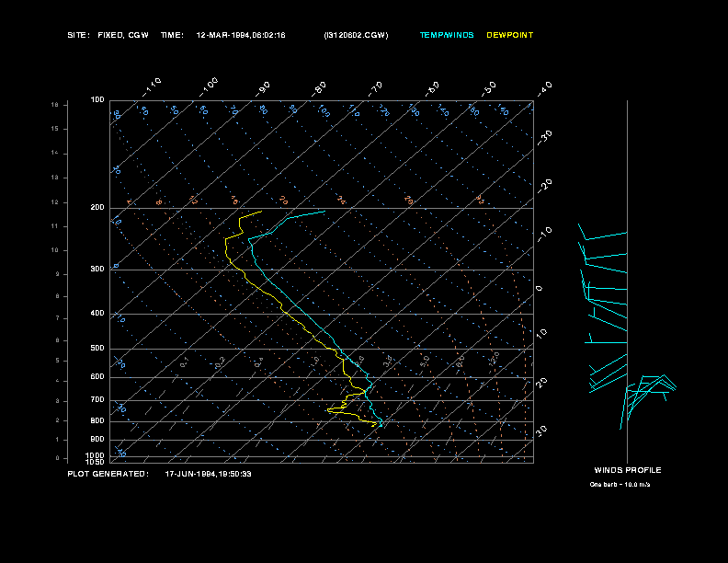
Task: Click the 7 tick on the left height scale
Action: coord(58,318)
